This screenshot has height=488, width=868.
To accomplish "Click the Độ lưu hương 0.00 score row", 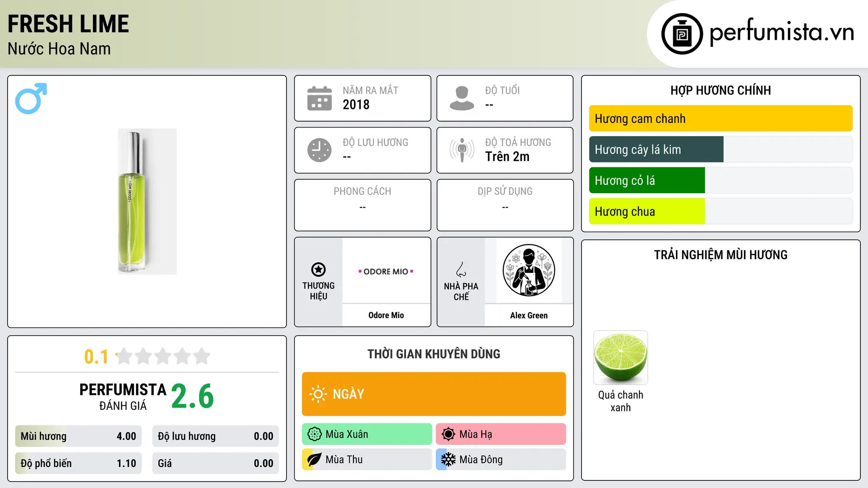I will [216, 436].
